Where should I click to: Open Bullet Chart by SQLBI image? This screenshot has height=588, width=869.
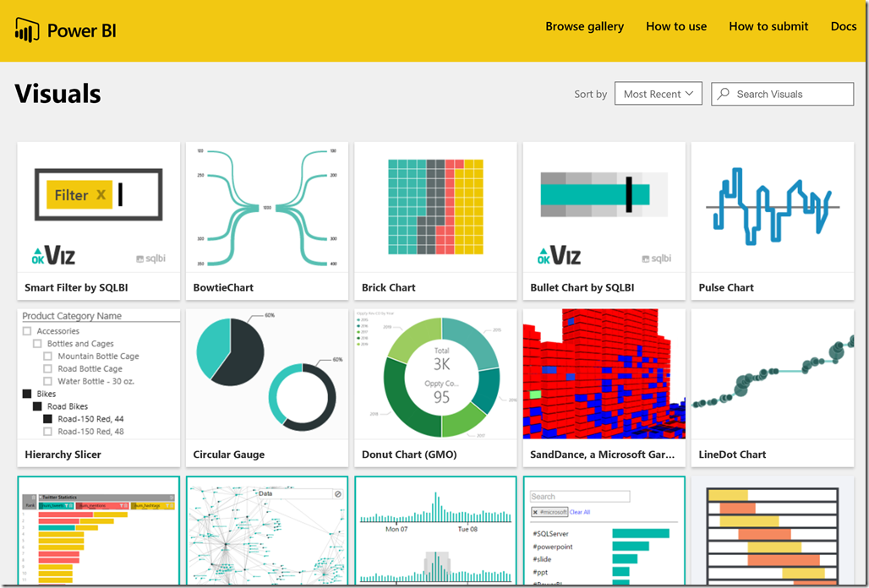coord(604,207)
